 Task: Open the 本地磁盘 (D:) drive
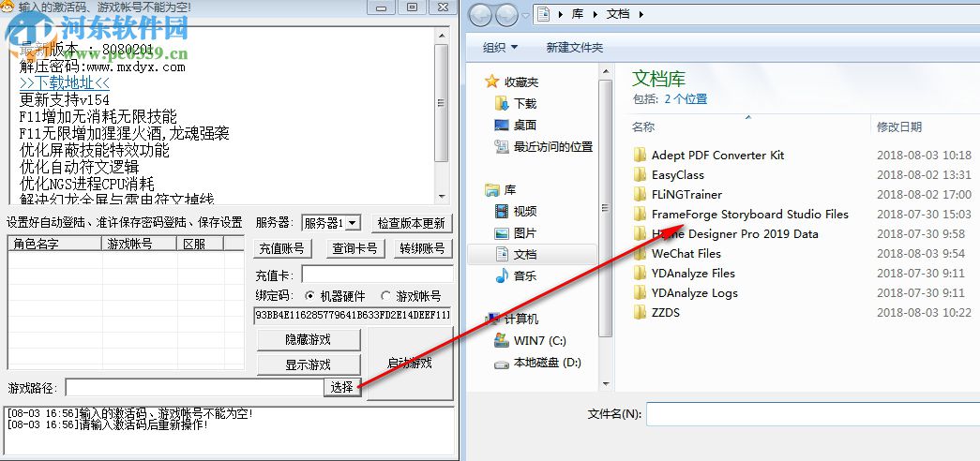click(547, 362)
